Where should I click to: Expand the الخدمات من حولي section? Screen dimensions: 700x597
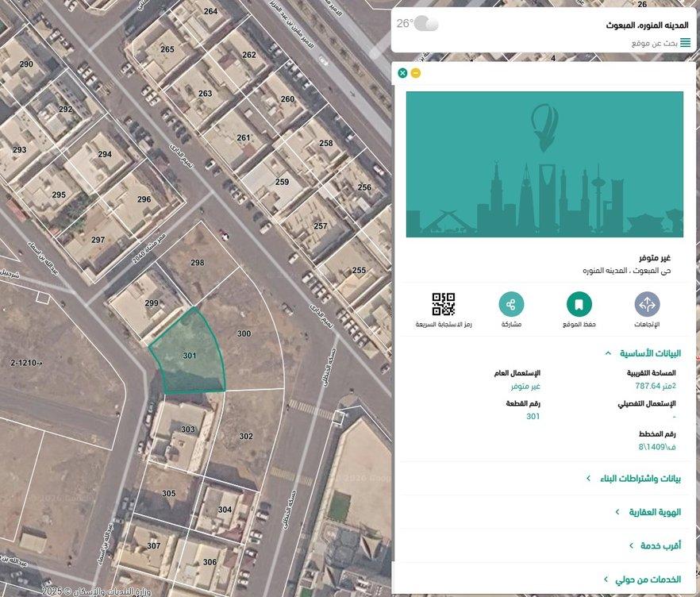pos(641,580)
